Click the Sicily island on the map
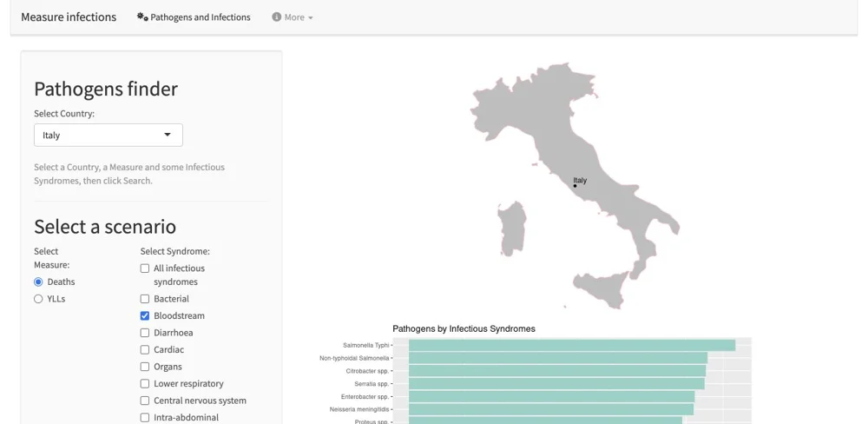This screenshot has width=868, height=424. [x=602, y=288]
